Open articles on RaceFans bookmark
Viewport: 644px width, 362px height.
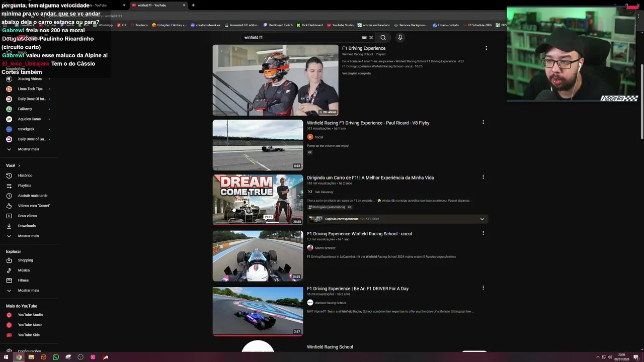pyautogui.click(x=374, y=25)
